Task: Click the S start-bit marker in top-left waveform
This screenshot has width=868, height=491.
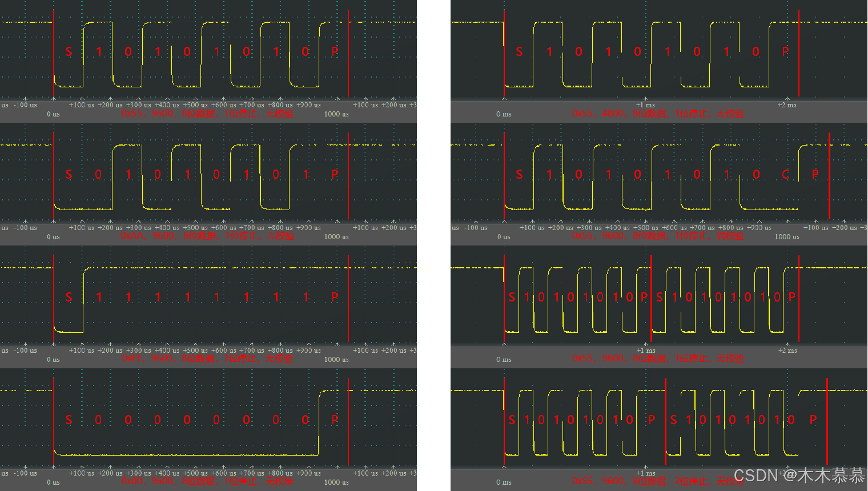Action: [69, 51]
